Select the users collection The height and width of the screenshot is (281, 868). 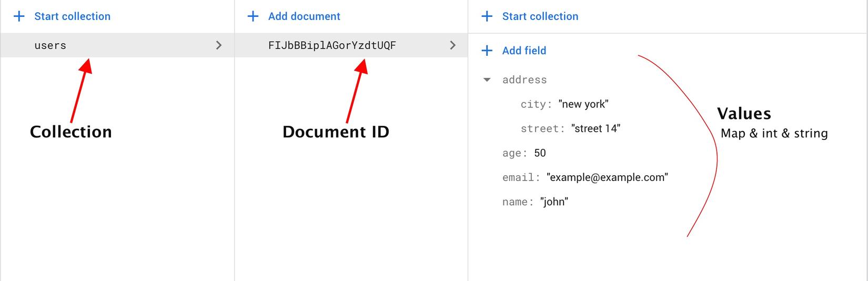coord(51,45)
